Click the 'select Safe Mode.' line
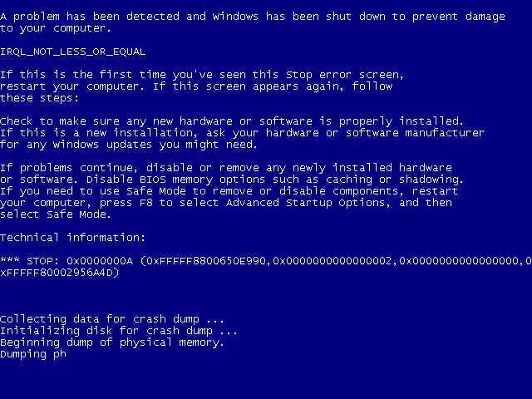The height and width of the screenshot is (399, 532). coord(56,214)
